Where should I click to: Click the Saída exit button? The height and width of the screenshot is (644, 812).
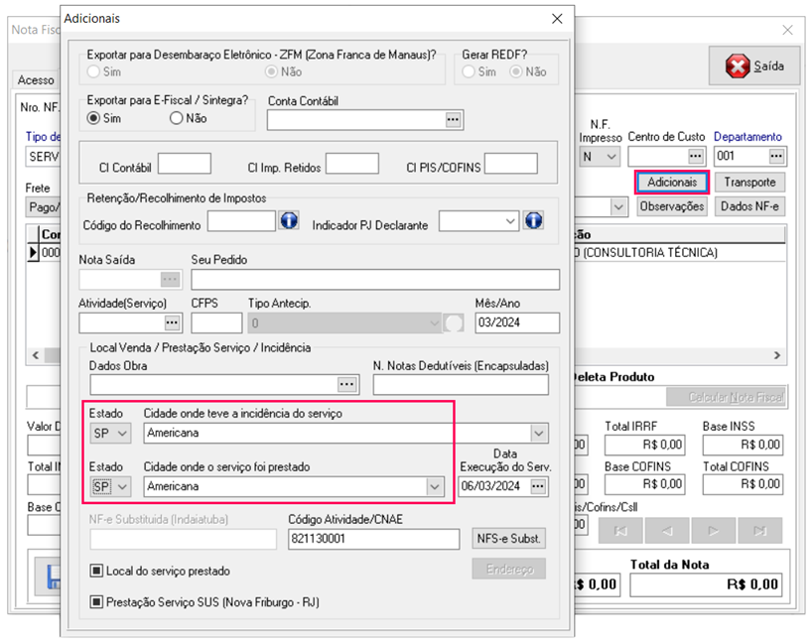(x=753, y=66)
